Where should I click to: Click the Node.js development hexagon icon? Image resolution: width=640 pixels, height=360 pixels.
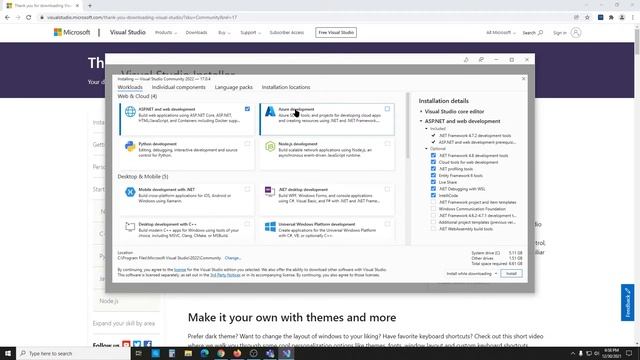pyautogui.click(x=270, y=146)
